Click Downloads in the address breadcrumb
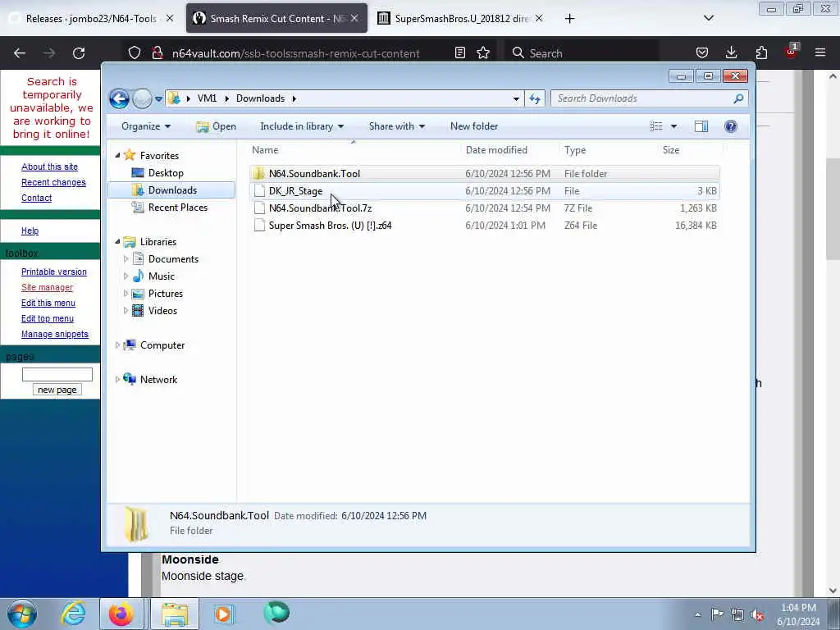The height and width of the screenshot is (630, 840). coord(260,98)
